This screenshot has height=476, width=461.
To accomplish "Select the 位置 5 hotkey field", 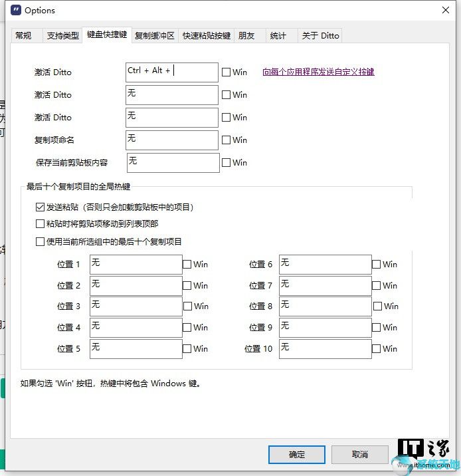I will [x=136, y=349].
